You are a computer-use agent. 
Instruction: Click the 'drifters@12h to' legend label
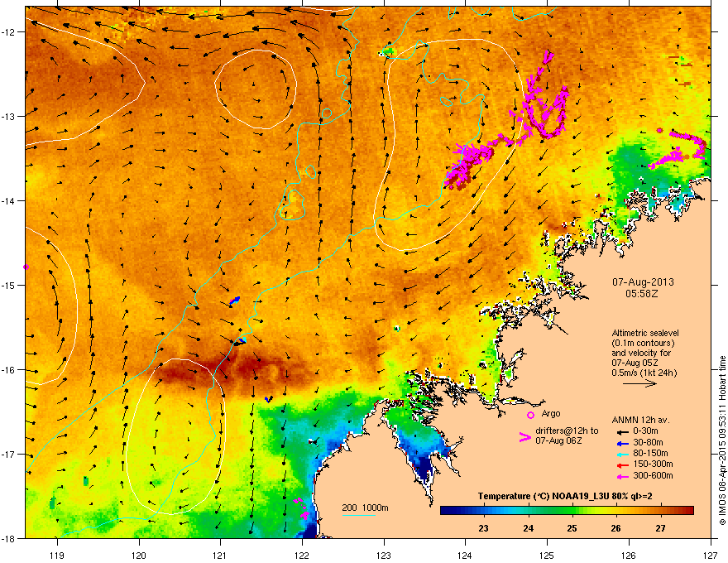(567, 431)
